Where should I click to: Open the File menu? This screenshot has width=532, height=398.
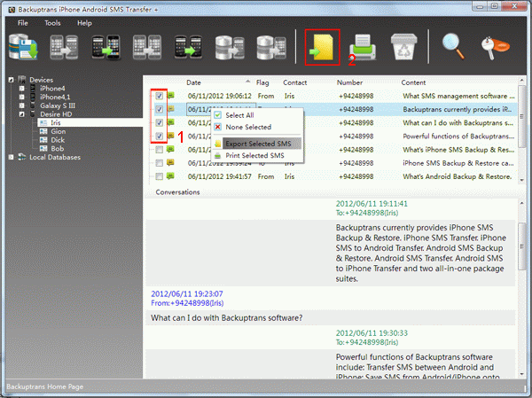[23, 23]
